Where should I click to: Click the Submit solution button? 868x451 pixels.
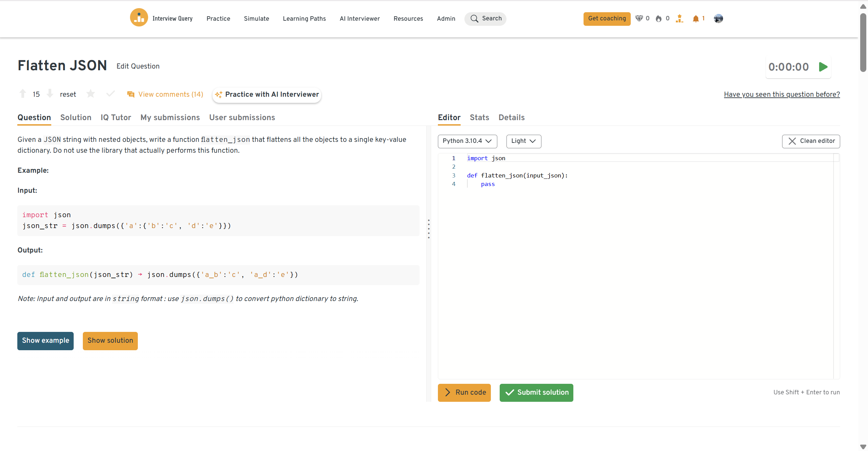[x=536, y=393]
